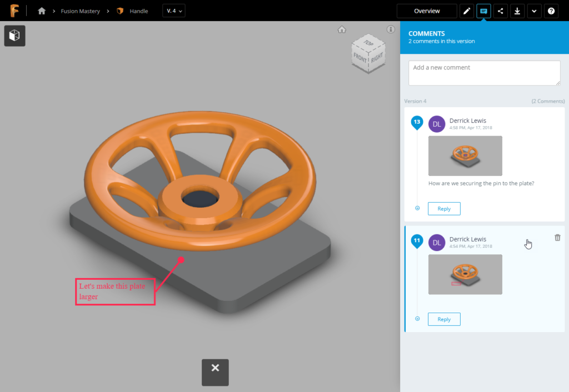Toggle the plus circle under comment 13
This screenshot has height=392, width=569.
(417, 208)
